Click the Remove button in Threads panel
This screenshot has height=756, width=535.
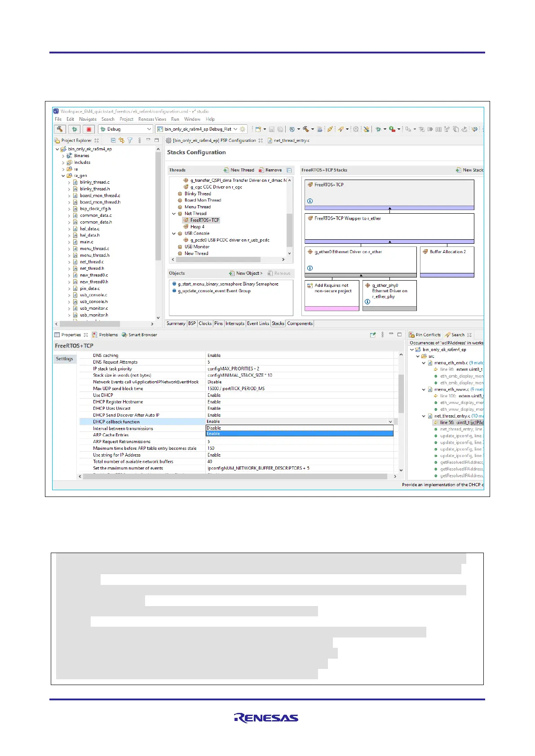pyautogui.click(x=270, y=170)
